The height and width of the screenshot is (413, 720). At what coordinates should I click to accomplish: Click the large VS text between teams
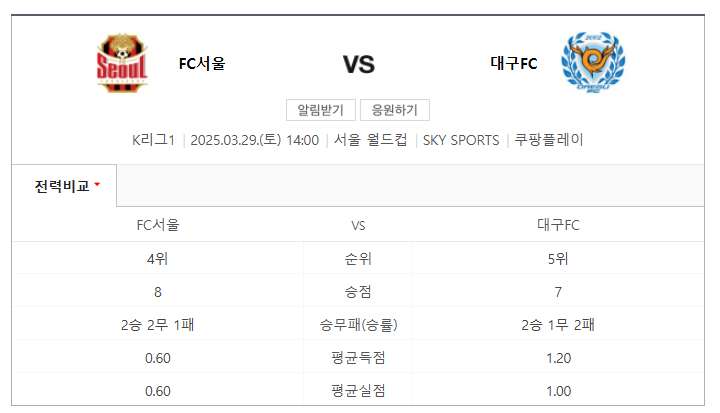click(x=358, y=65)
